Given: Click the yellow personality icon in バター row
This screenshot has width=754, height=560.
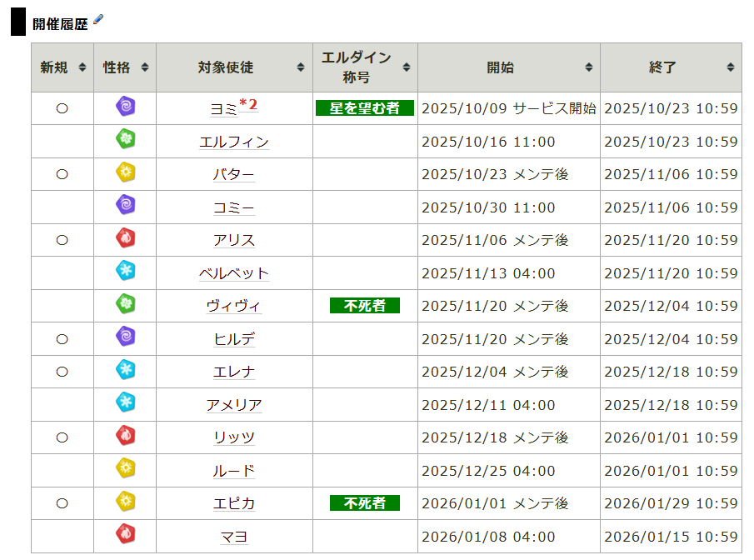Looking at the screenshot, I should pyautogui.click(x=125, y=173).
